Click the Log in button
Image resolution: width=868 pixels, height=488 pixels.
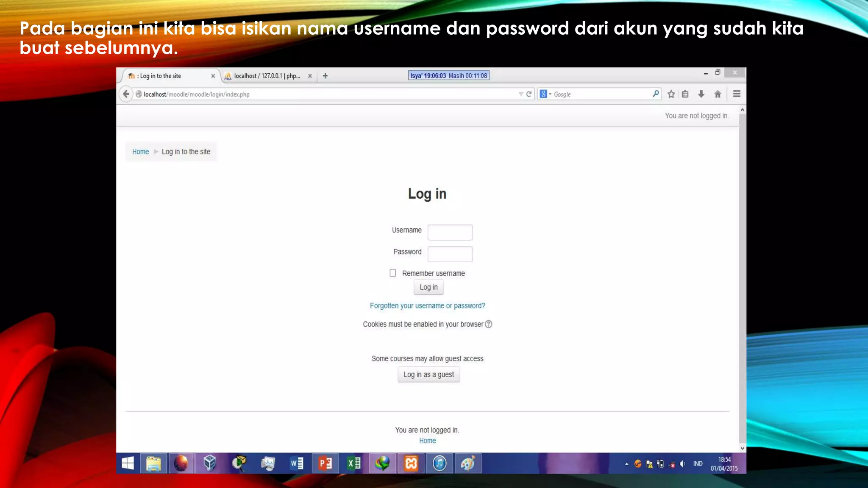pyautogui.click(x=428, y=287)
